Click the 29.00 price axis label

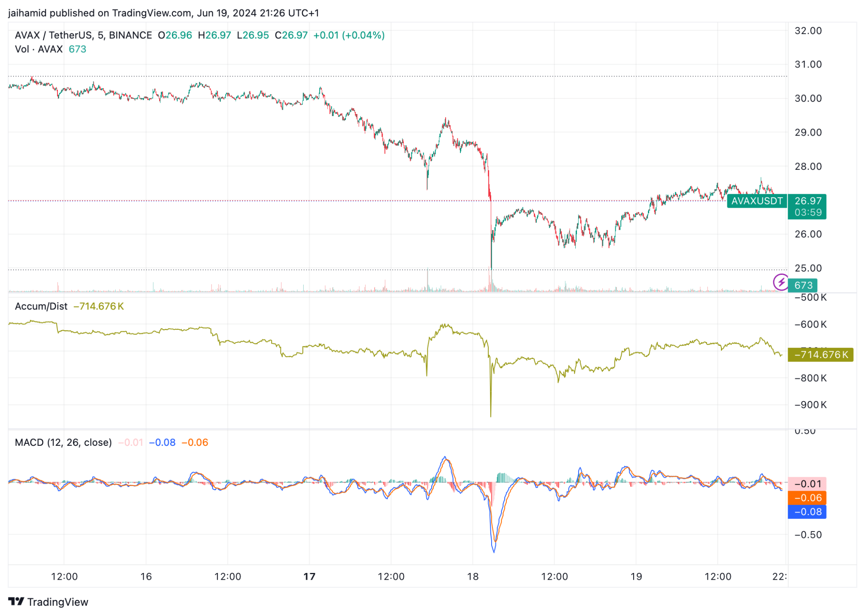tap(808, 133)
